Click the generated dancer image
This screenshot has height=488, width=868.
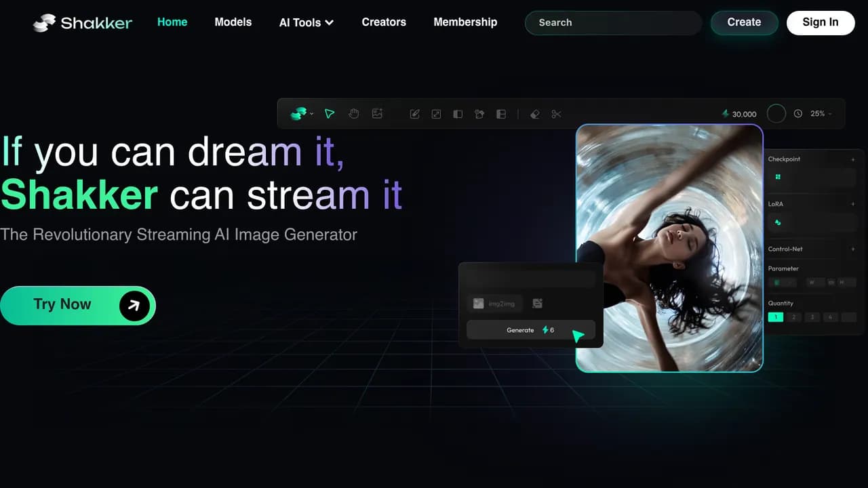tap(669, 248)
